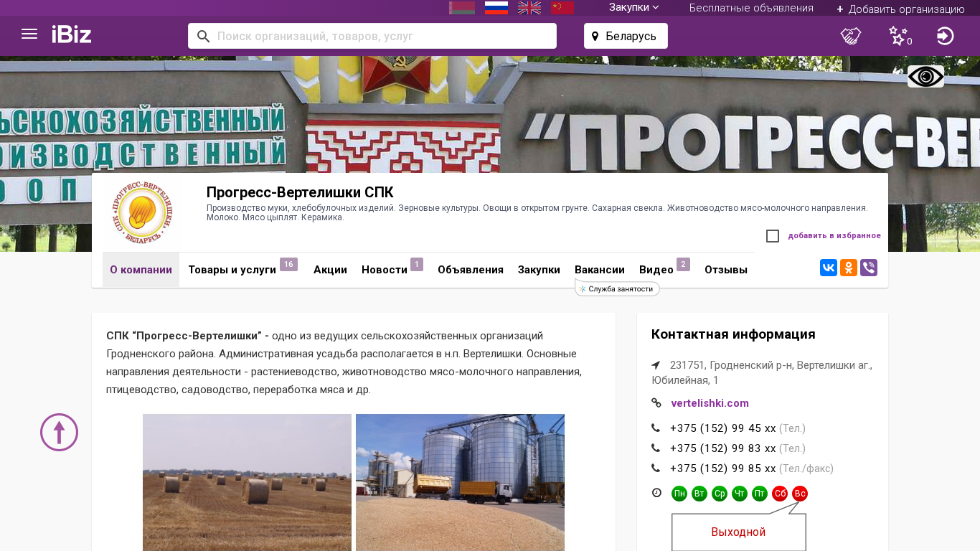Open the handshake partners icon
This screenshot has width=980, height=551.
(851, 36)
